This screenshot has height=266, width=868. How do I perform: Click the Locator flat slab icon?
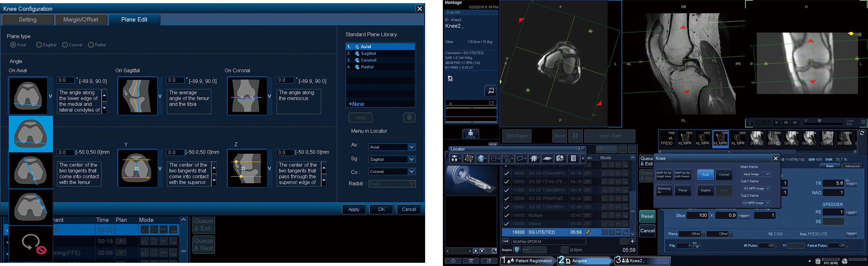click(547, 159)
